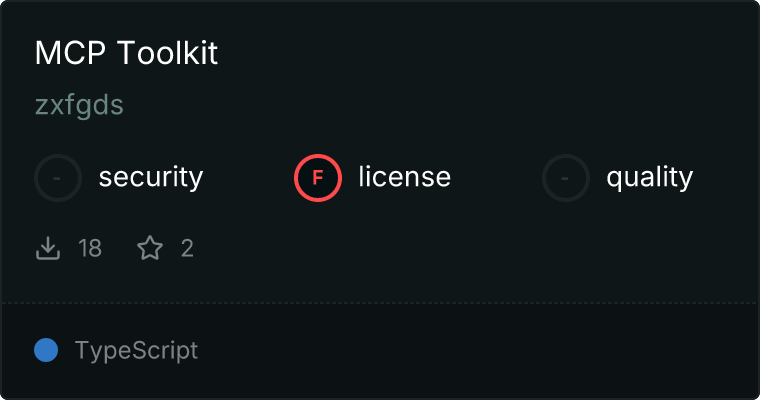760x400 pixels.
Task: Click the star count 2
Action: [x=187, y=248]
